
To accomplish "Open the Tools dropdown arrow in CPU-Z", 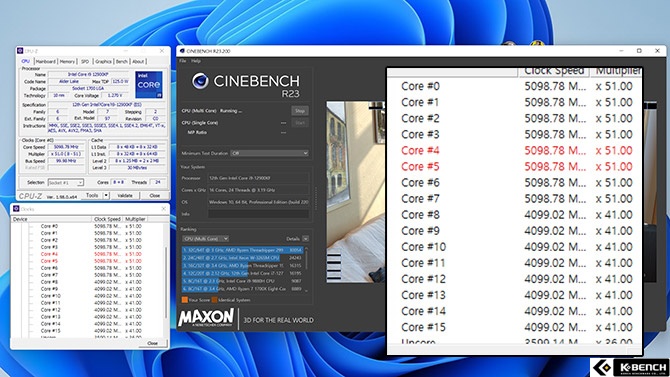I will pyautogui.click(x=106, y=195).
